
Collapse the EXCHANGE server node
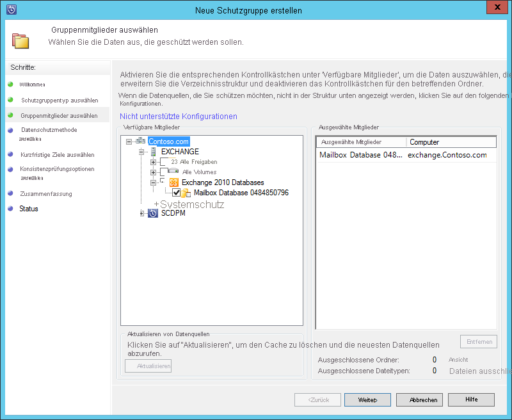coord(141,152)
